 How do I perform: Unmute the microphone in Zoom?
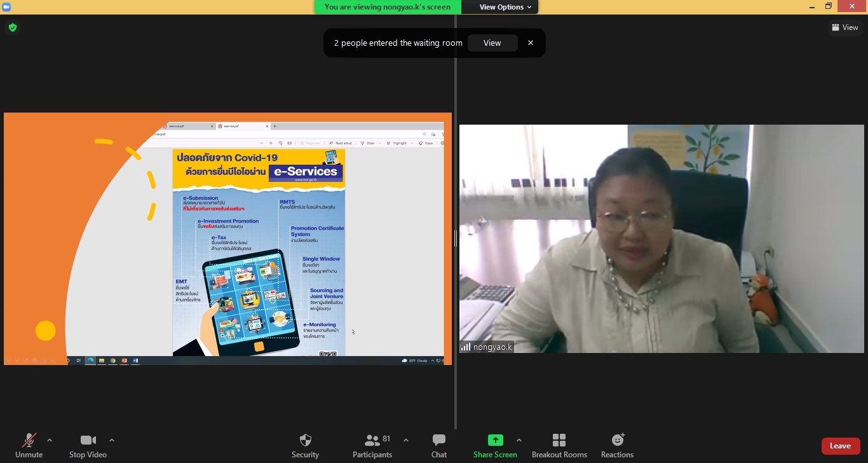point(29,445)
